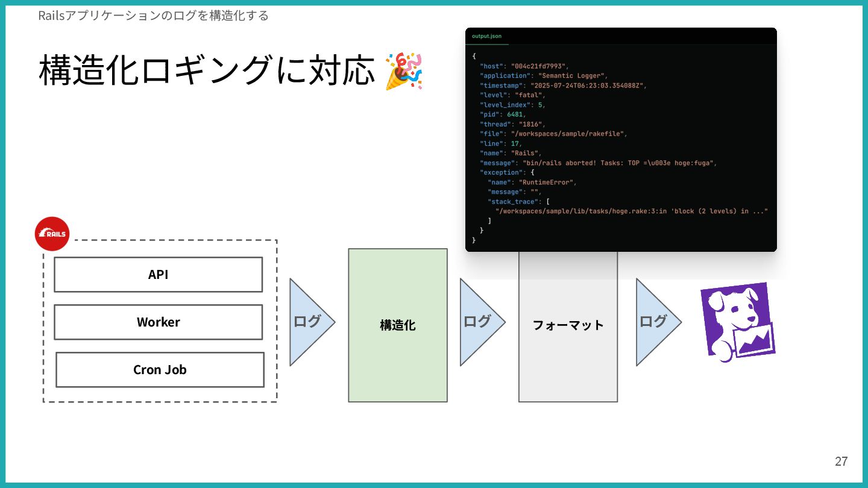Click the "level_index": 5 line
This screenshot has height=488, width=868.
coord(512,105)
